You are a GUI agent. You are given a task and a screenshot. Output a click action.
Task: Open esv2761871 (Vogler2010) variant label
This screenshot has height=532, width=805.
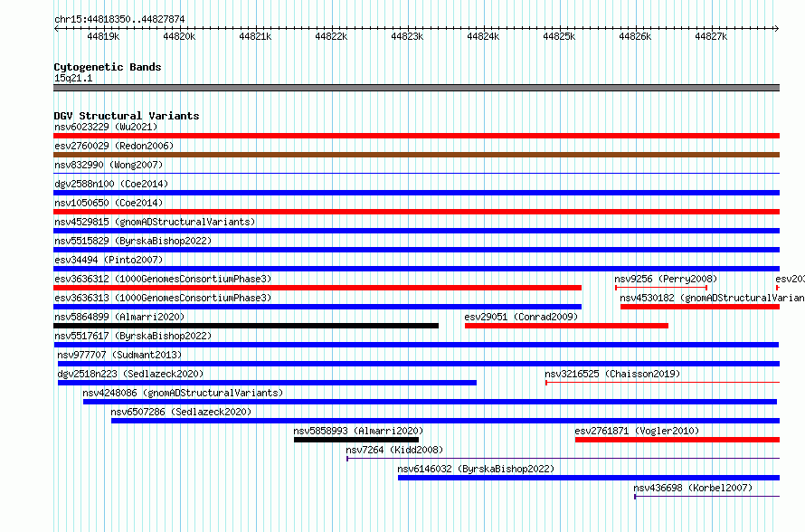[637, 431]
